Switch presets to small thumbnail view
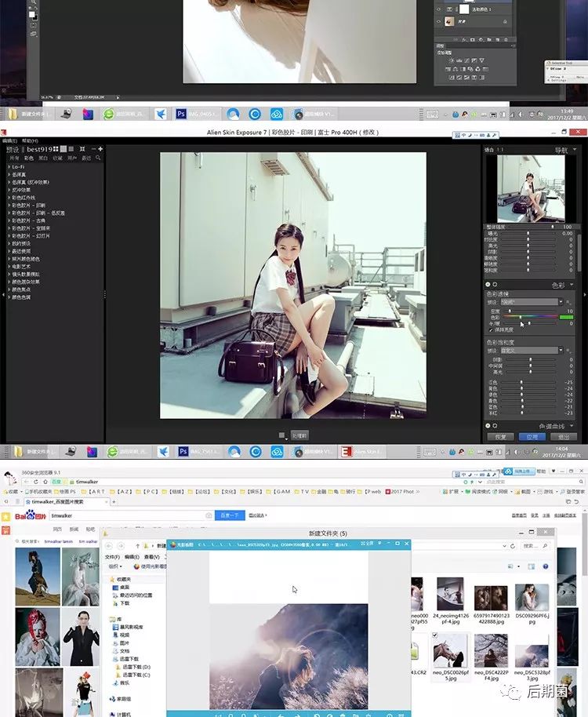This screenshot has width=588, height=717. click(71, 149)
